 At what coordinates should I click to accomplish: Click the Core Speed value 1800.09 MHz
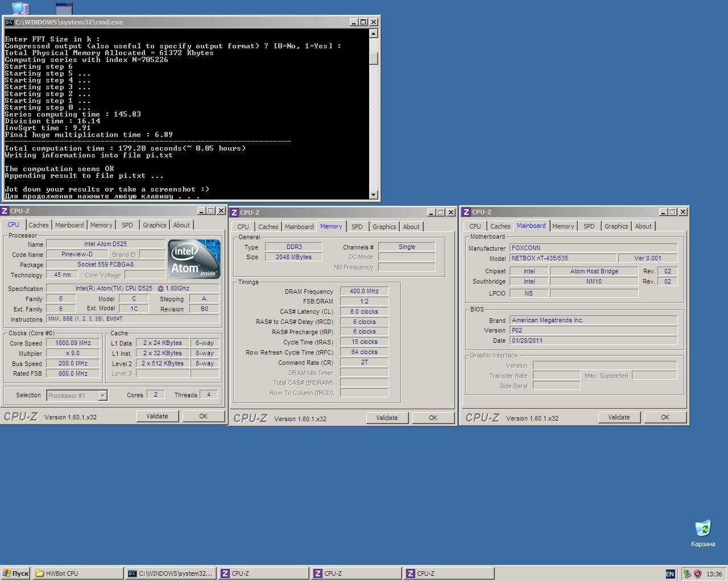tap(73, 343)
